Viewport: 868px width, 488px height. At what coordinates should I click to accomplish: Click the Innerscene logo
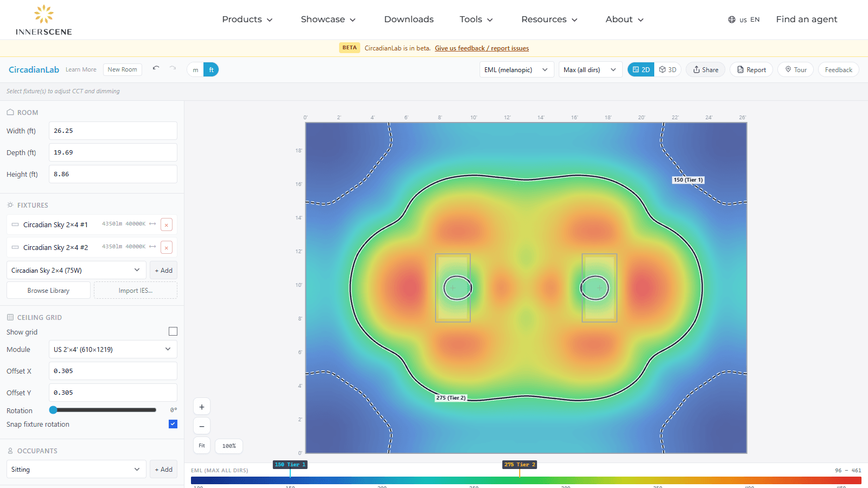coord(44,20)
